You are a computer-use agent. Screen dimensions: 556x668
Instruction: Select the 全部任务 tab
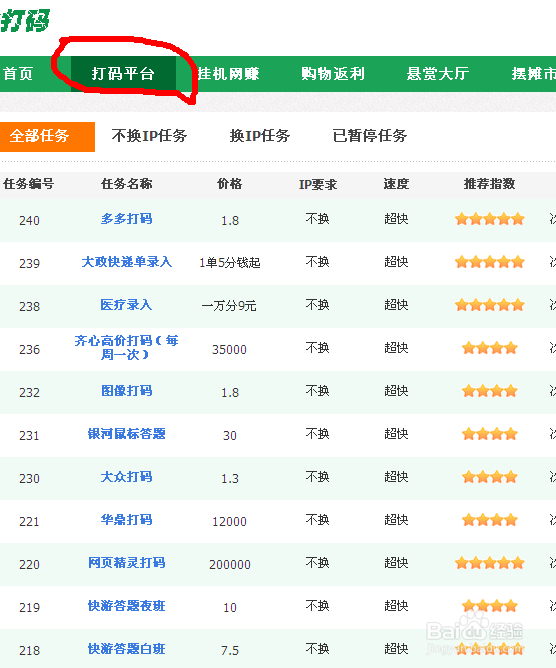pyautogui.click(x=47, y=137)
